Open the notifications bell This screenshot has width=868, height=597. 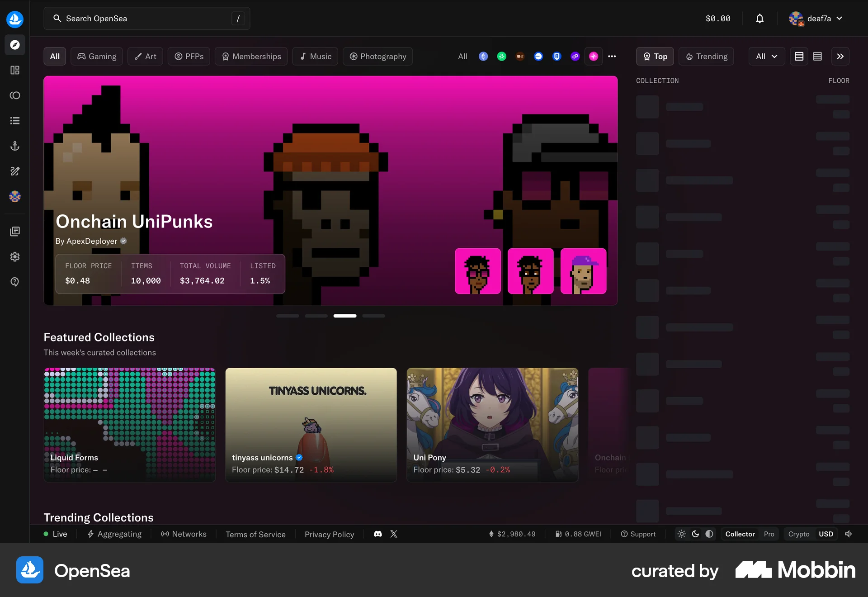759,19
